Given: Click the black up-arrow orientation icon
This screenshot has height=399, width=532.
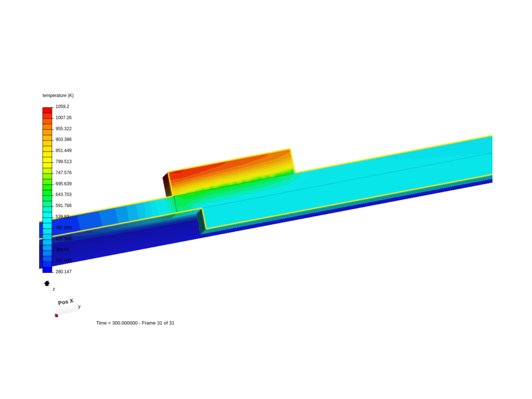Looking at the screenshot, I should [x=47, y=283].
